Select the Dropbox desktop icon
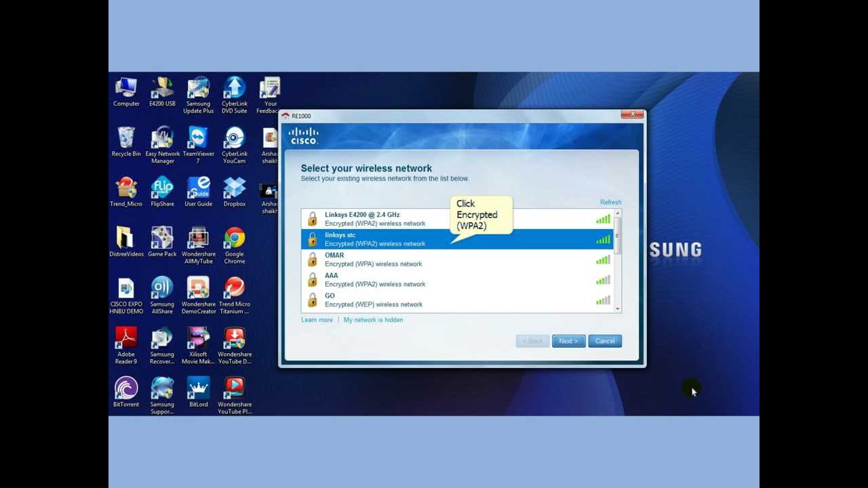This screenshot has width=868, height=488. pos(235,192)
